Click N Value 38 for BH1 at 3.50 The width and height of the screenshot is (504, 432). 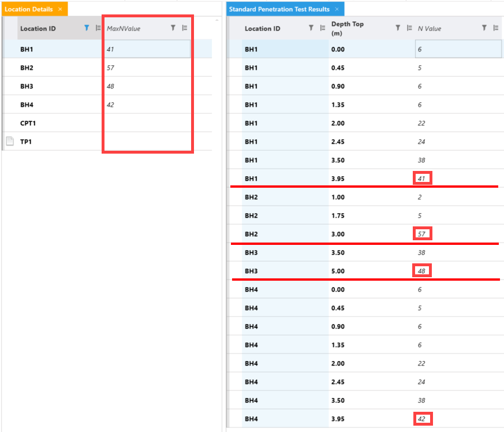(458, 160)
